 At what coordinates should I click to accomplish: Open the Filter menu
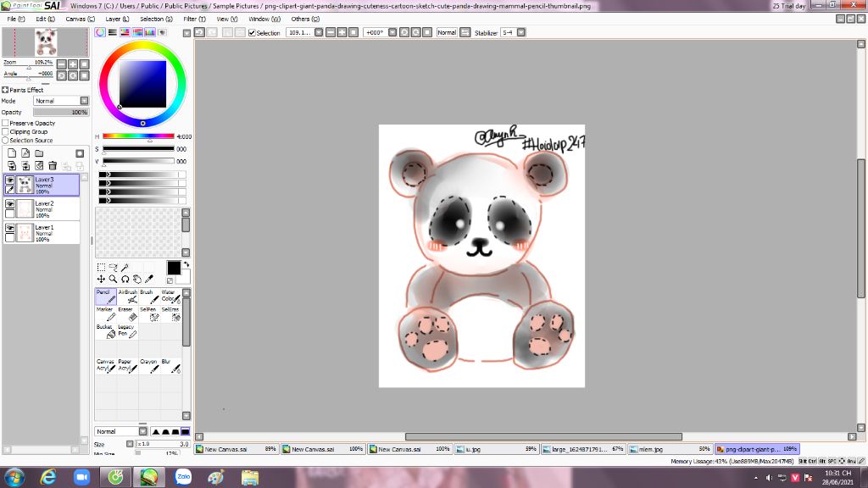tap(194, 19)
